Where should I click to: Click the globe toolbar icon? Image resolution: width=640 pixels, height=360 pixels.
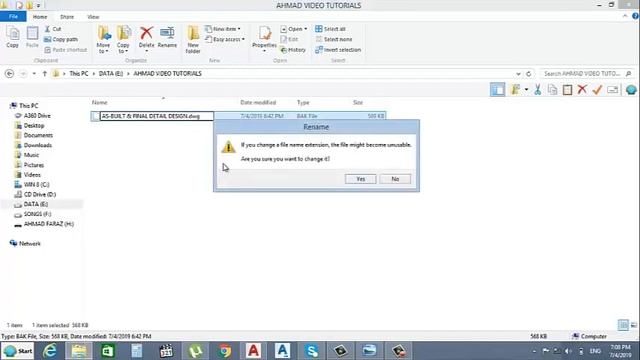(x=631, y=89)
